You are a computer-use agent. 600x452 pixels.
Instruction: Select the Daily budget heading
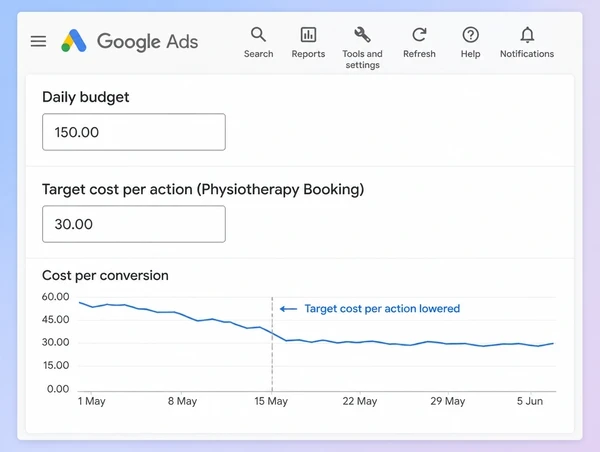[86, 97]
